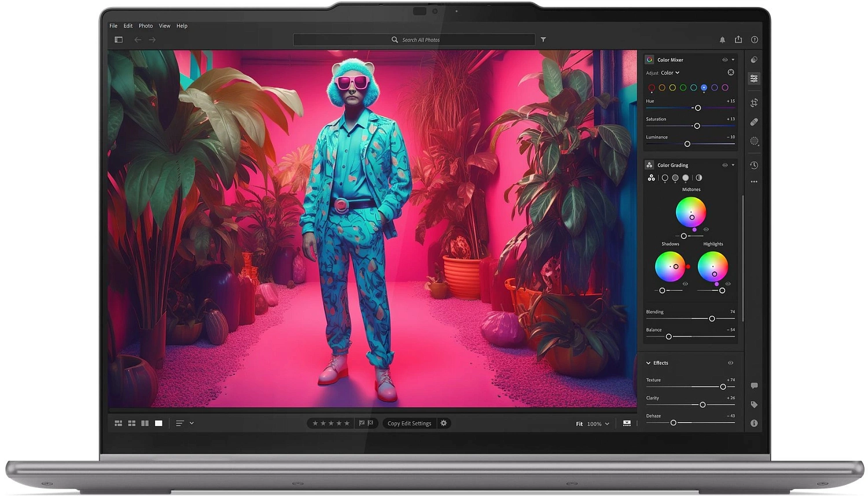Open the photo filter options
This screenshot has width=868, height=496.
click(x=543, y=39)
